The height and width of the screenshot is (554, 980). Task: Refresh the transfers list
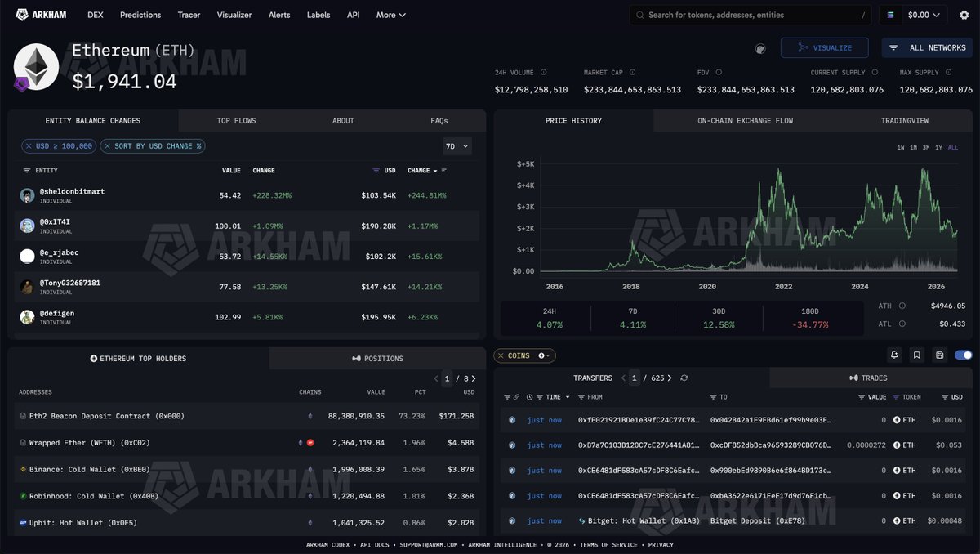tap(684, 378)
